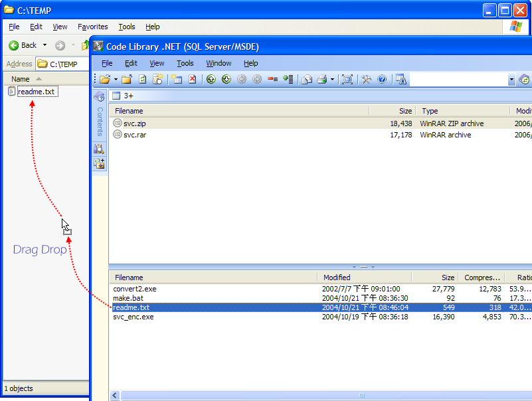The image size is (532, 401).
Task: Click the tools options hammer icon
Action: [367, 80]
